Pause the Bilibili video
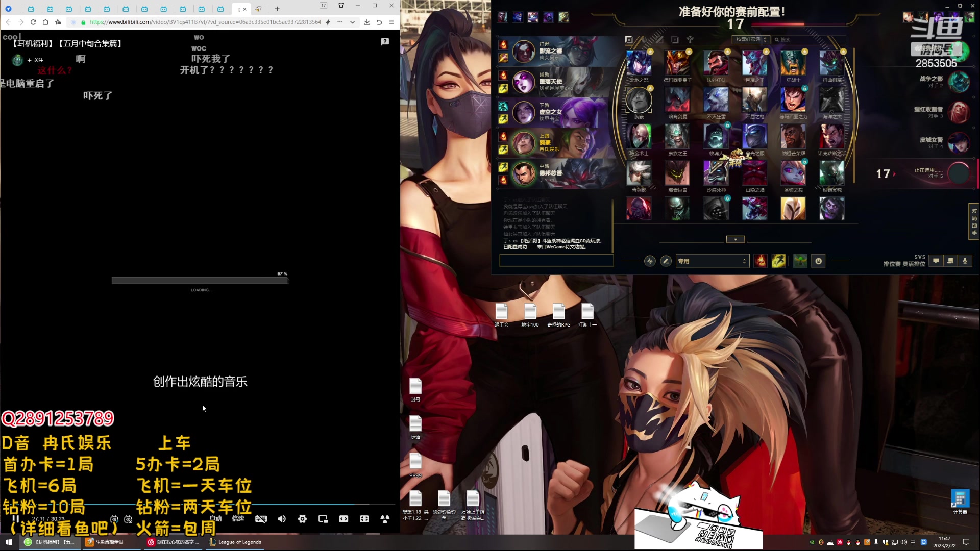 (15, 519)
